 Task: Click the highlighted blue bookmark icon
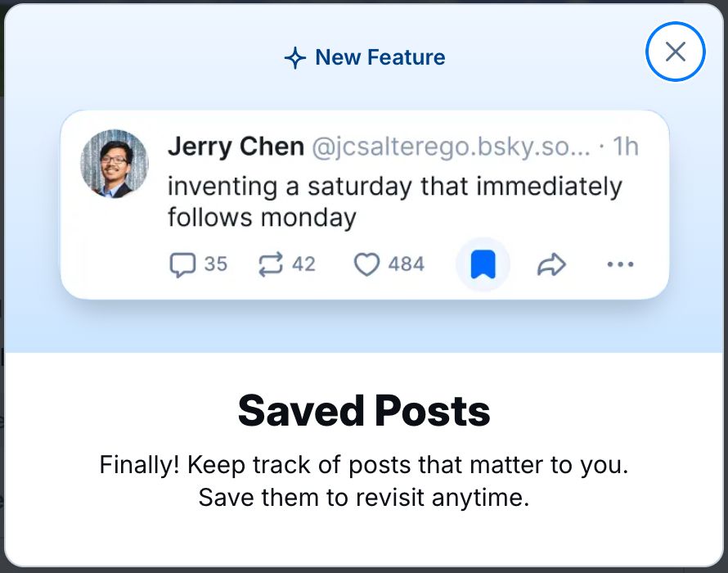click(x=483, y=264)
